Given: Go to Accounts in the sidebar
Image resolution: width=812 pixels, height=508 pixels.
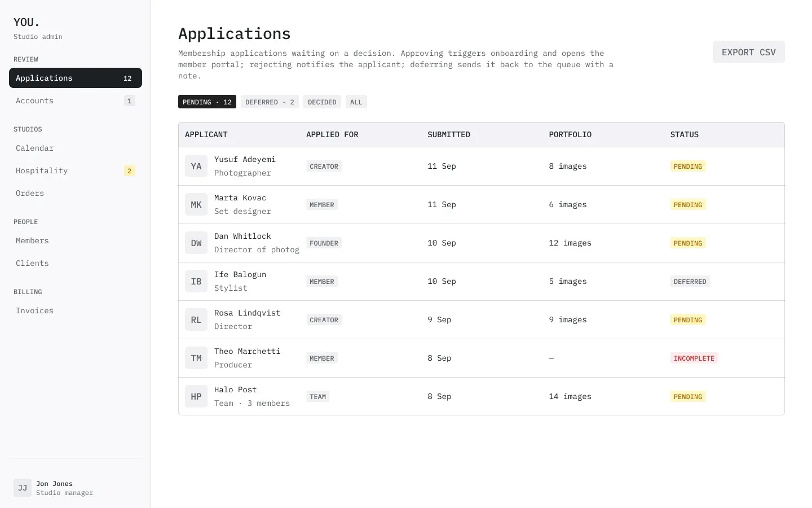Looking at the screenshot, I should coord(76,100).
